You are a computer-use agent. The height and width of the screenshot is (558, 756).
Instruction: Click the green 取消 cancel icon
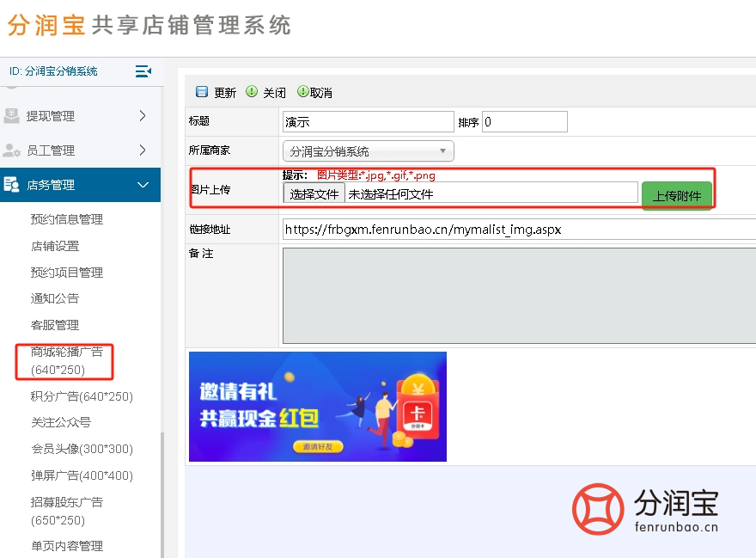(x=302, y=92)
